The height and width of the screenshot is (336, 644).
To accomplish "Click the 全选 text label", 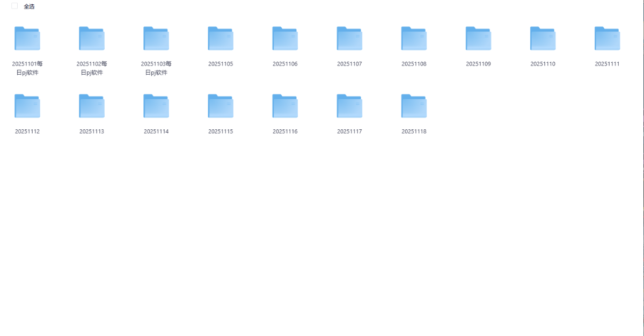I will coord(29,6).
